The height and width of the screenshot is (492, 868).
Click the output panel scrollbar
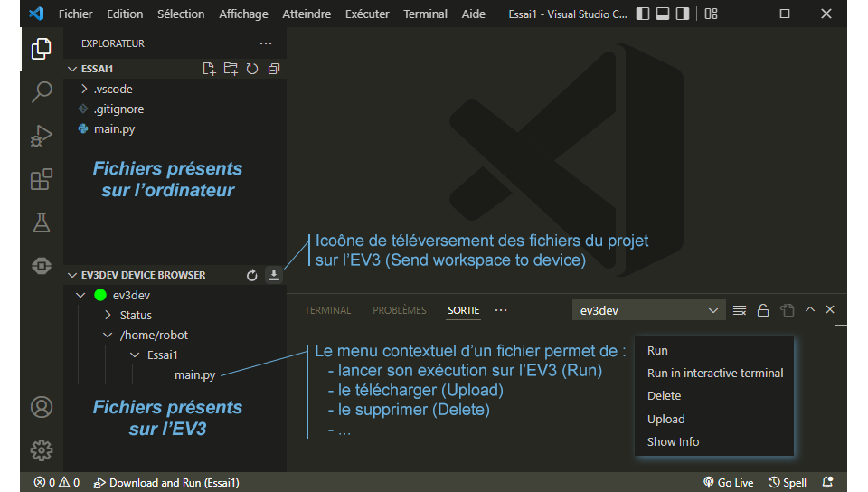click(841, 399)
